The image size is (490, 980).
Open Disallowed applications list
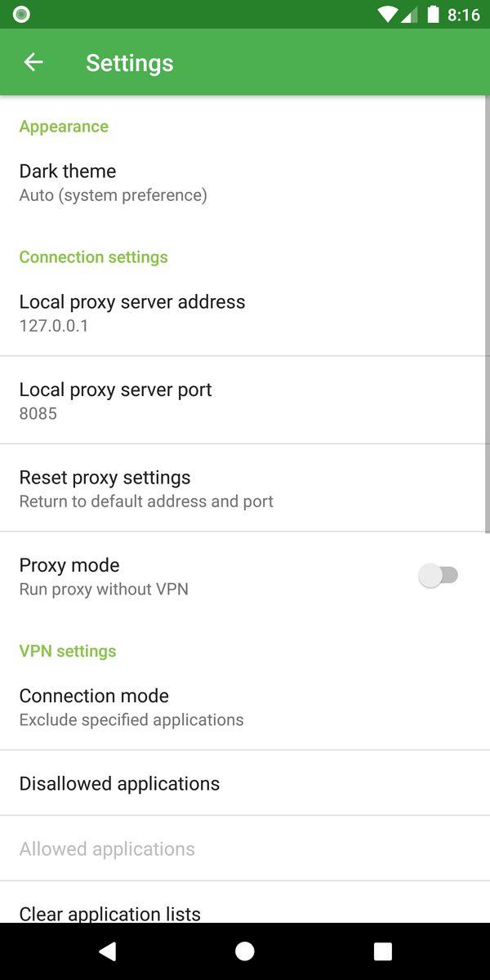[x=245, y=783]
